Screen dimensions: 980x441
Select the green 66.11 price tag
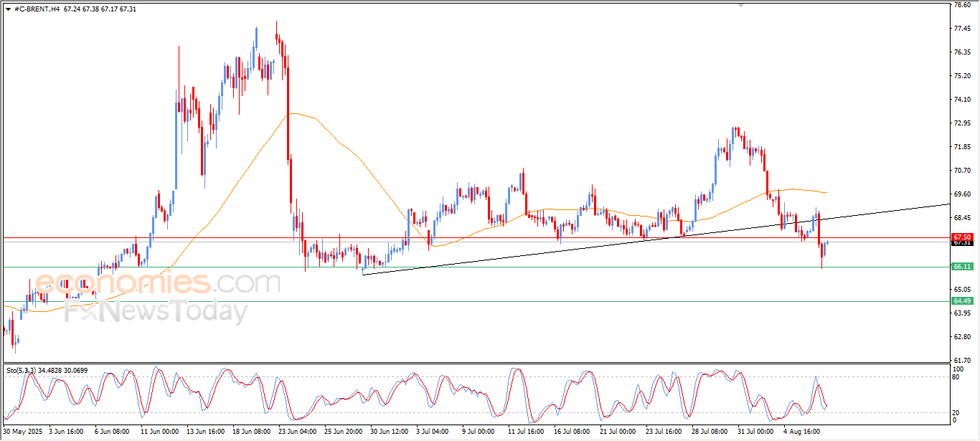tap(962, 266)
